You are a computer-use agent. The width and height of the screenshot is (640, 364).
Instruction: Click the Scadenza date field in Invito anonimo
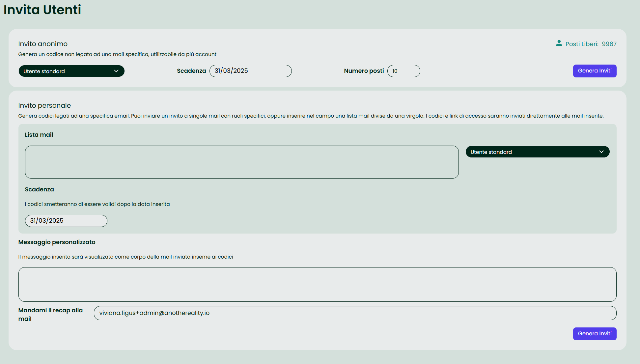coord(250,71)
